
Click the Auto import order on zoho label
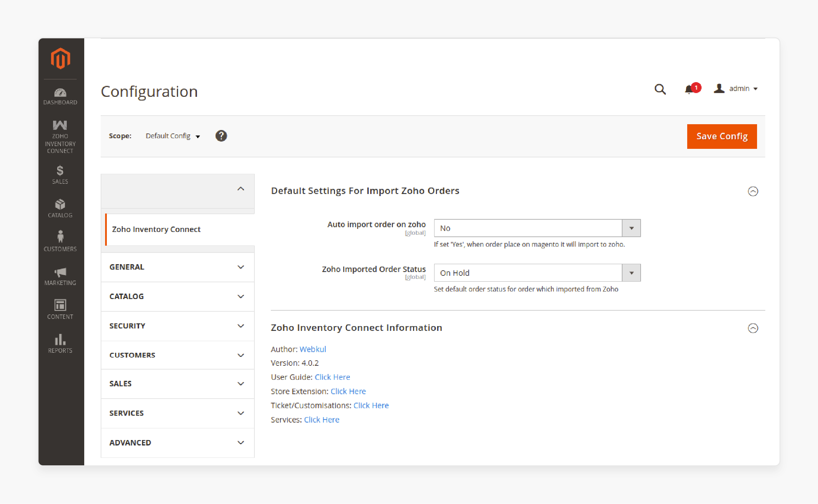pyautogui.click(x=376, y=224)
